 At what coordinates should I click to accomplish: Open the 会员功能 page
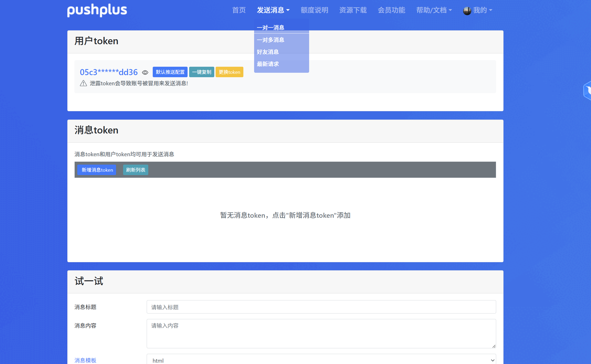click(x=391, y=10)
